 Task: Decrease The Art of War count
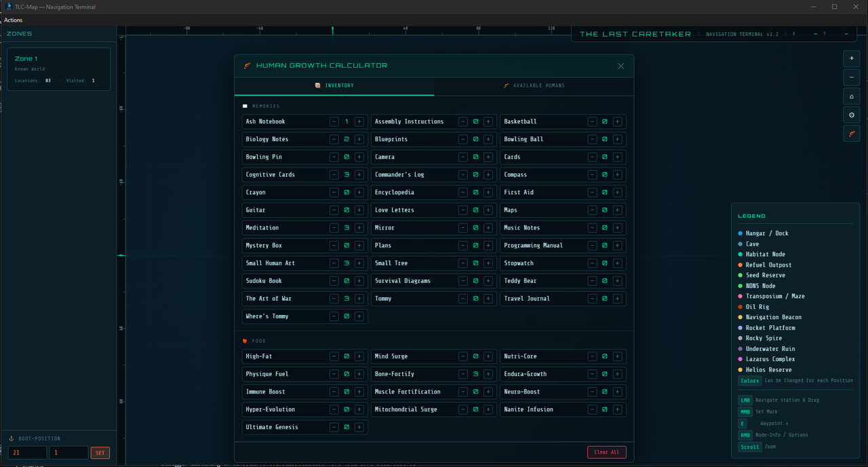coord(334,298)
